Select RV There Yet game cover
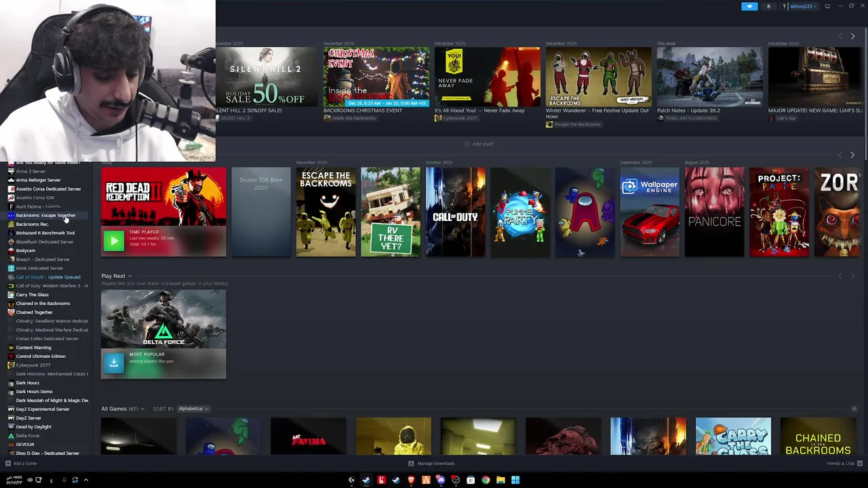The width and height of the screenshot is (868, 488). pos(391,212)
